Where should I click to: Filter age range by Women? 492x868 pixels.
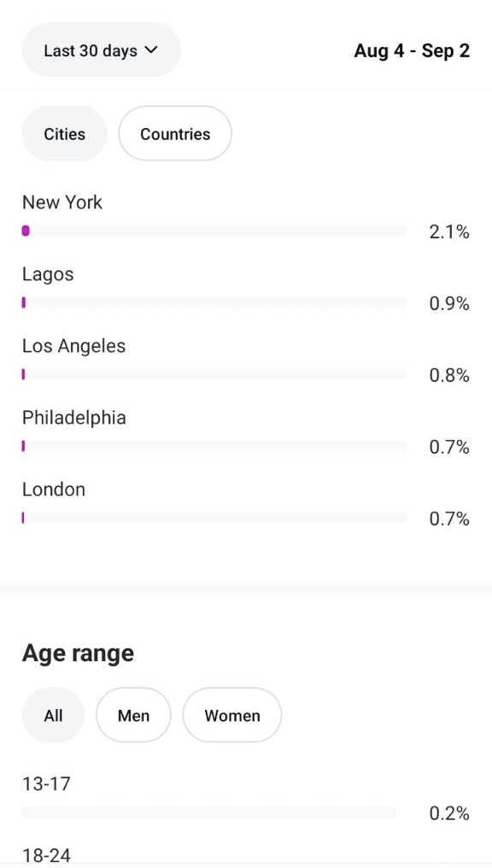(231, 715)
